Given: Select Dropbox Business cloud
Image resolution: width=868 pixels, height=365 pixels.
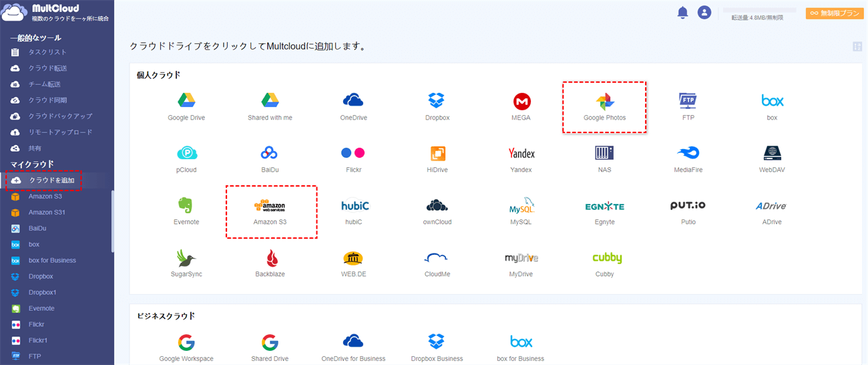Looking at the screenshot, I should pos(437,348).
